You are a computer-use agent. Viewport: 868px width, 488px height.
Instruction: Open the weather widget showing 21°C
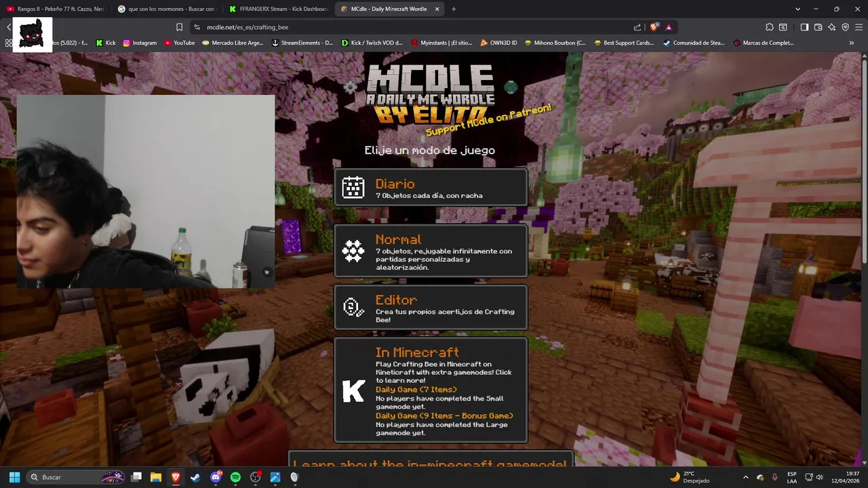[689, 477]
